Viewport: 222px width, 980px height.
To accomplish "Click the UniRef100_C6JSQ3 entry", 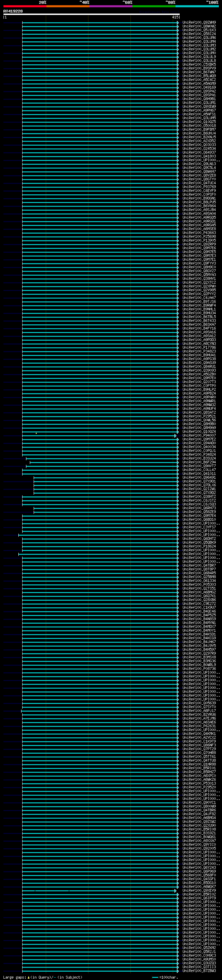I will (x=199, y=504).
